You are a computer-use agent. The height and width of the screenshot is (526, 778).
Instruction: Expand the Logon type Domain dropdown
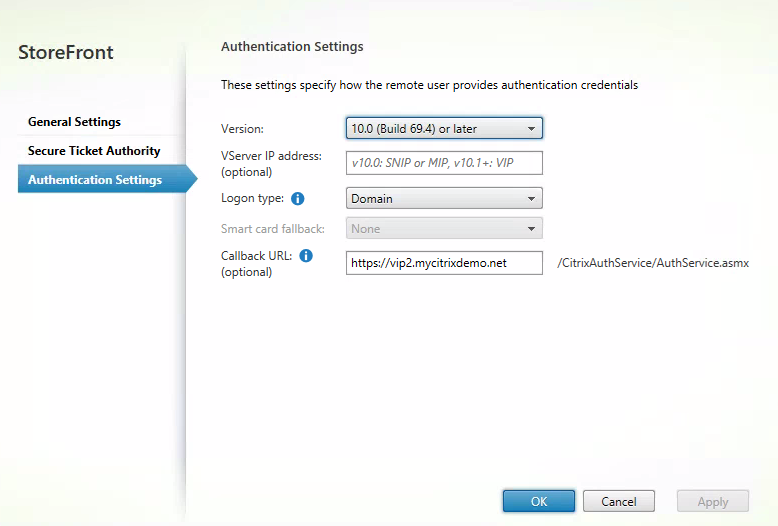coord(443,198)
